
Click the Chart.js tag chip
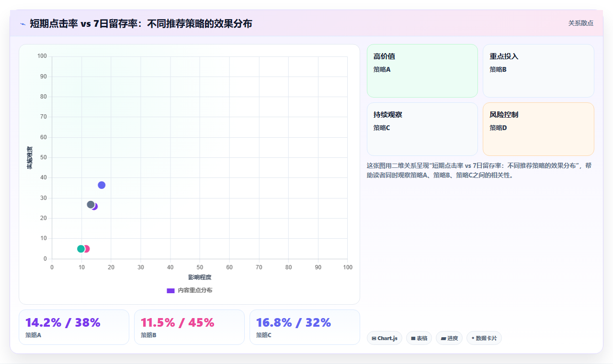[x=385, y=338]
